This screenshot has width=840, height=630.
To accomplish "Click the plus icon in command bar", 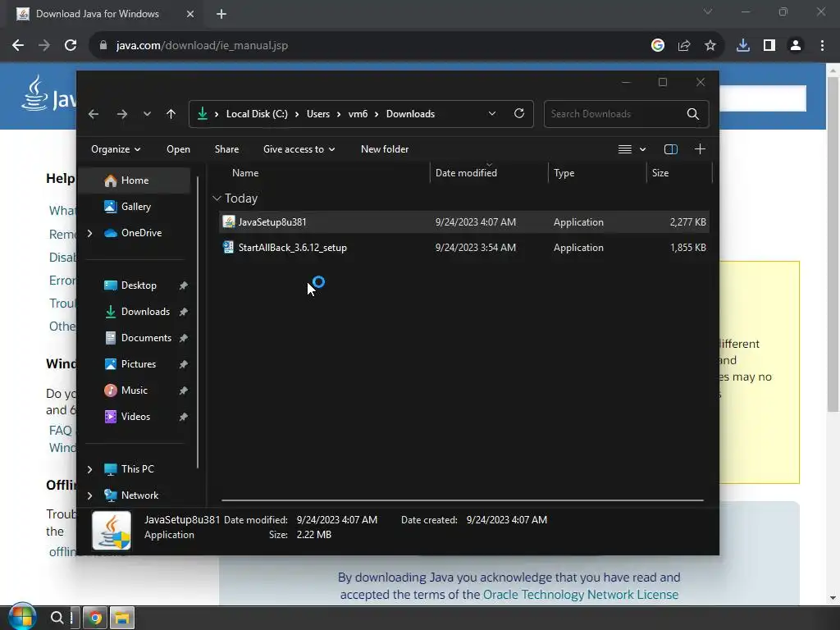I will 700,149.
